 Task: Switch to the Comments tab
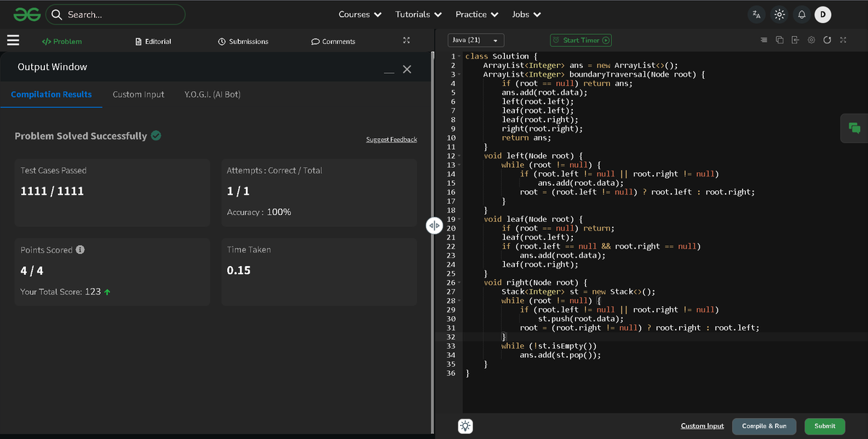click(x=333, y=41)
